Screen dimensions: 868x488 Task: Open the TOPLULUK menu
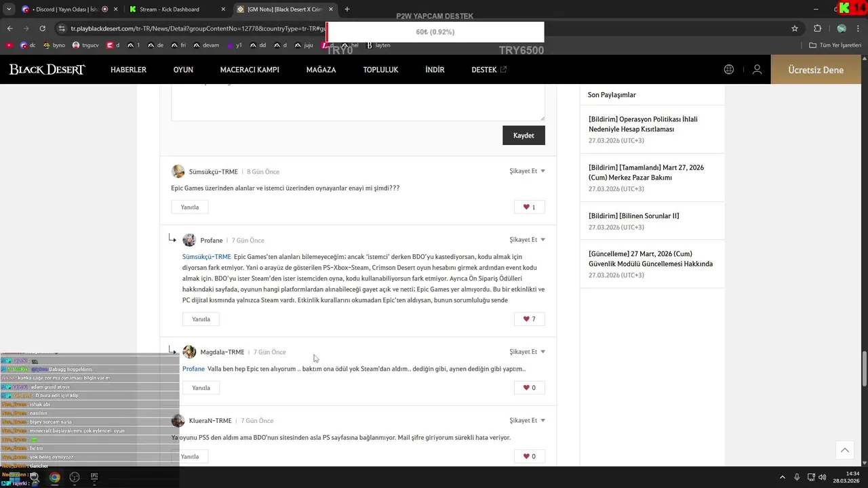380,70
